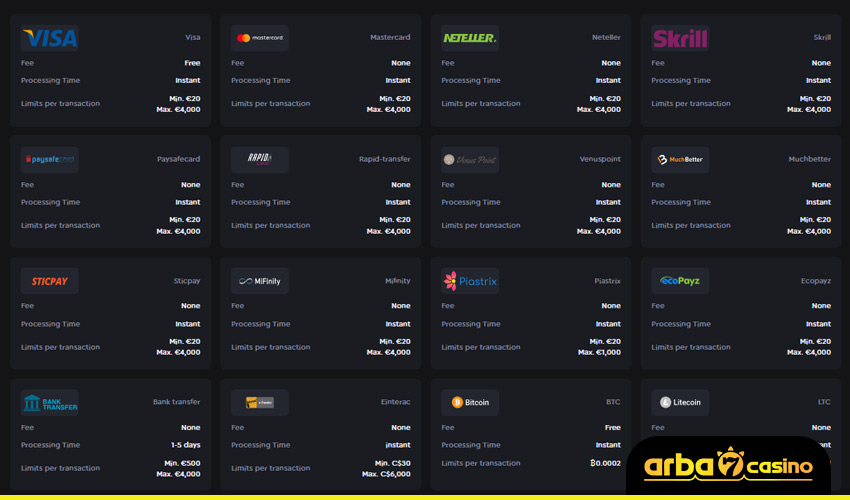The width and height of the screenshot is (850, 500).
Task: Click the BTC label text
Action: coord(612,402)
